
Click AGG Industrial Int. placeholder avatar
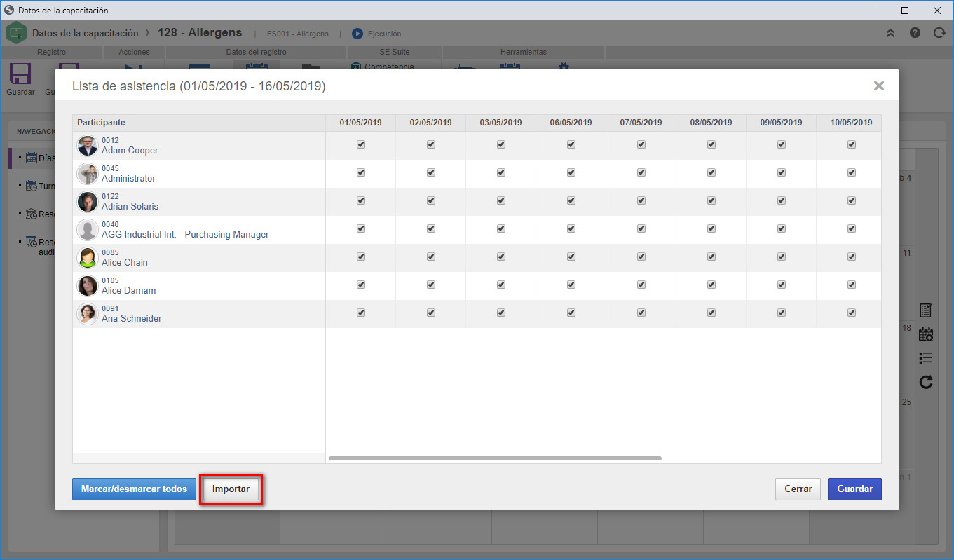(x=87, y=230)
